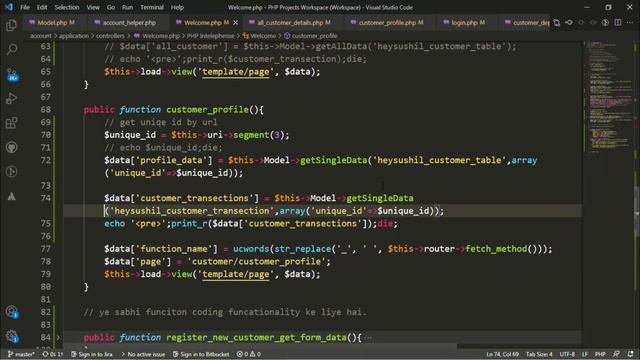Open the Run and Debug view

[x=11, y=98]
